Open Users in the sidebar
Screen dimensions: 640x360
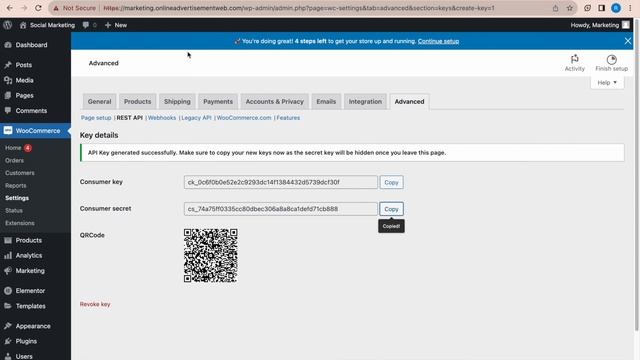[24, 356]
